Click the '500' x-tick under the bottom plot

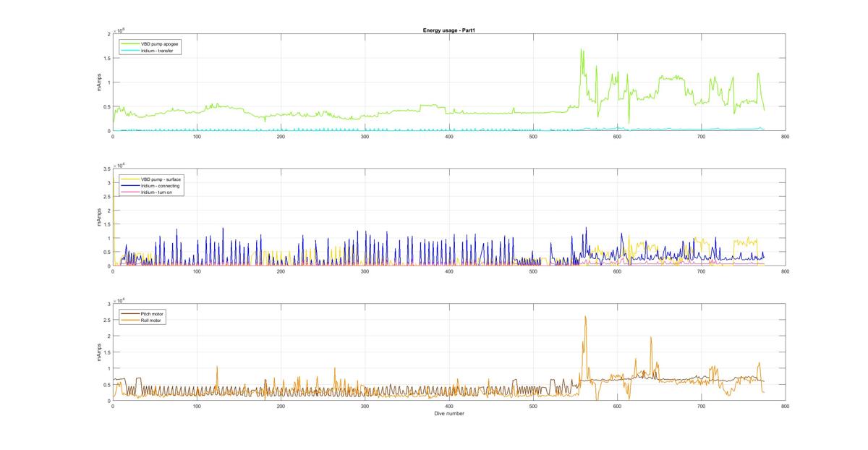(533, 406)
